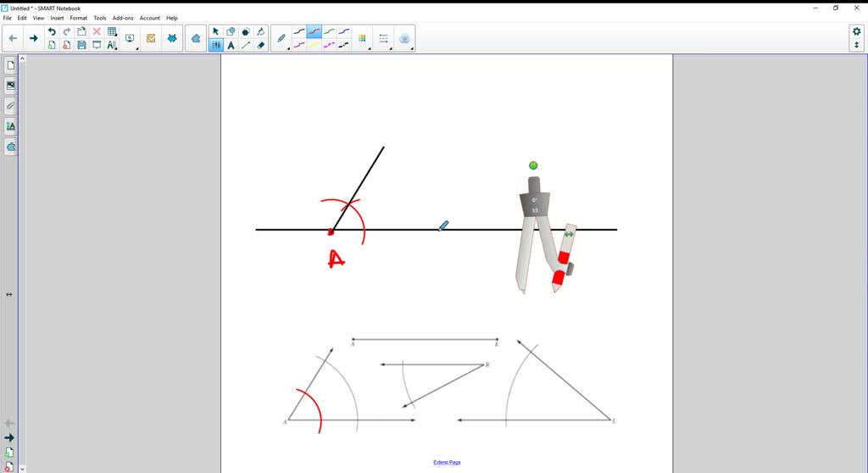Viewport: 868px width, 473px height.
Task: Open the Edit menu
Action: (x=22, y=18)
